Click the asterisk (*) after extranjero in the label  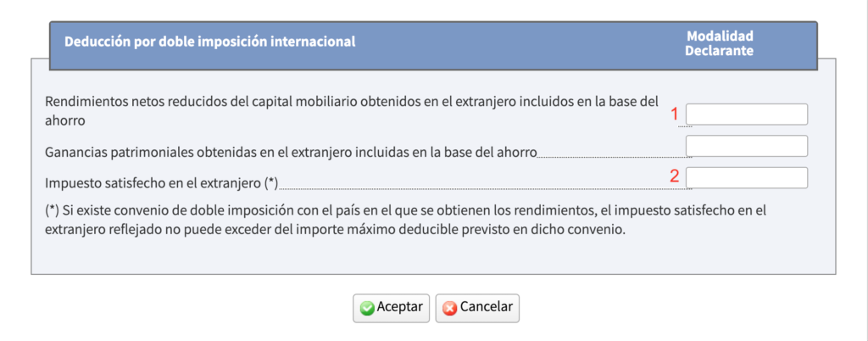pos(271,182)
